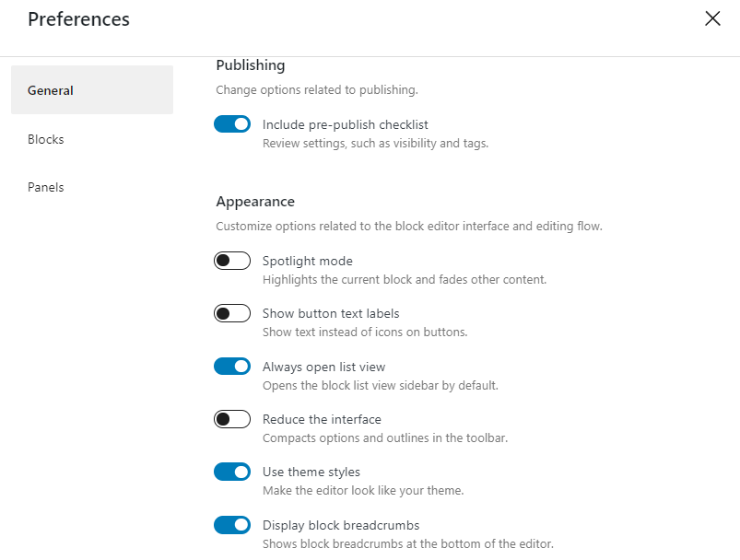Open the Panels preferences section

click(45, 187)
